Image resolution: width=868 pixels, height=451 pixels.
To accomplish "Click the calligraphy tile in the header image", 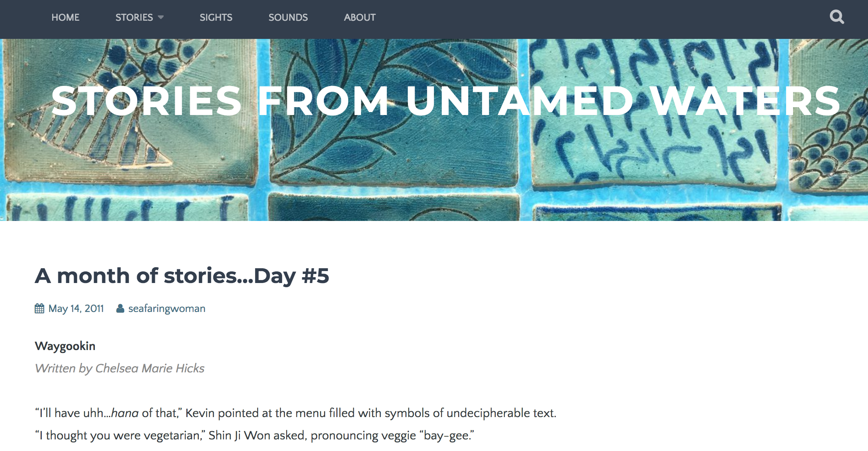I will 654,153.
